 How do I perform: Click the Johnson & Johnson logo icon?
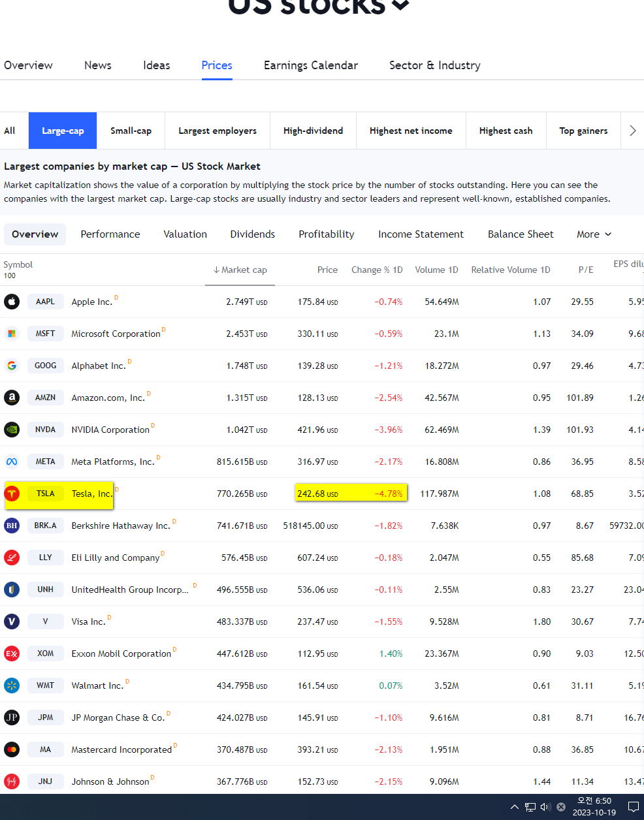[x=12, y=781]
